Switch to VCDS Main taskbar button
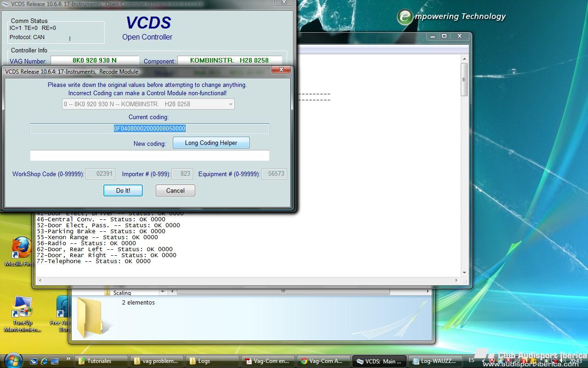This screenshot has width=588, height=368. pos(379,361)
